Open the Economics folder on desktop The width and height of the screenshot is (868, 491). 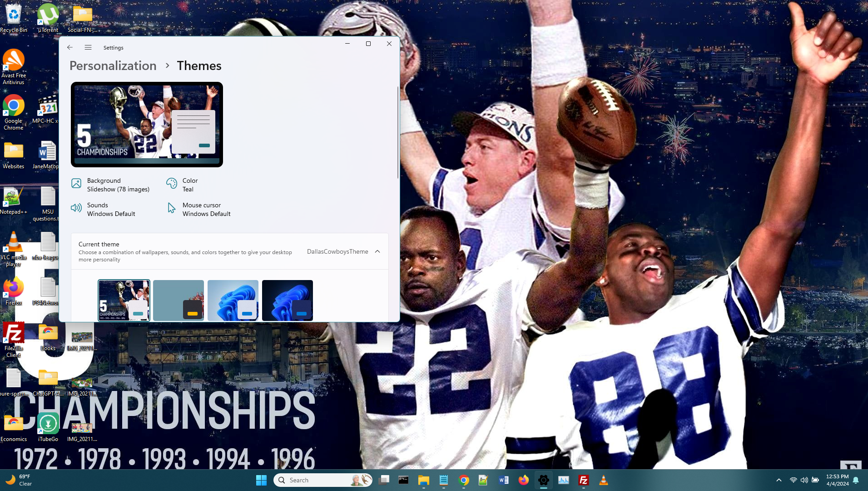point(14,427)
